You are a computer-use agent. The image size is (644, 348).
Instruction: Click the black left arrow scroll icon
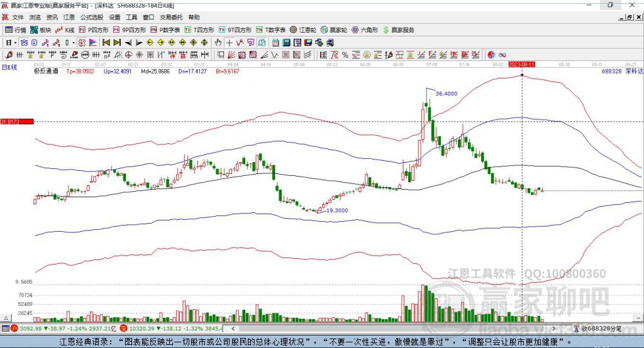point(128,43)
